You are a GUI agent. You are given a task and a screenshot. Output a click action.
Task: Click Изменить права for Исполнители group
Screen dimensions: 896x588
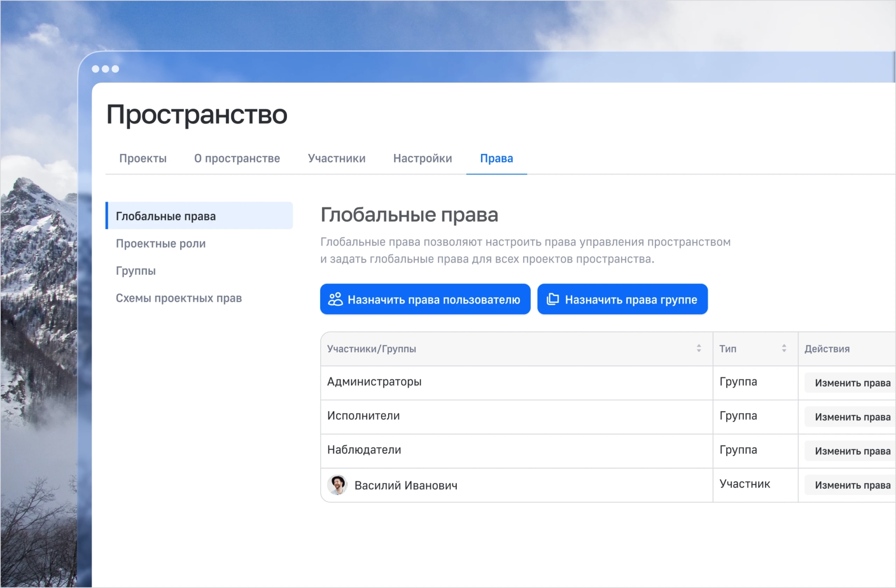click(853, 416)
